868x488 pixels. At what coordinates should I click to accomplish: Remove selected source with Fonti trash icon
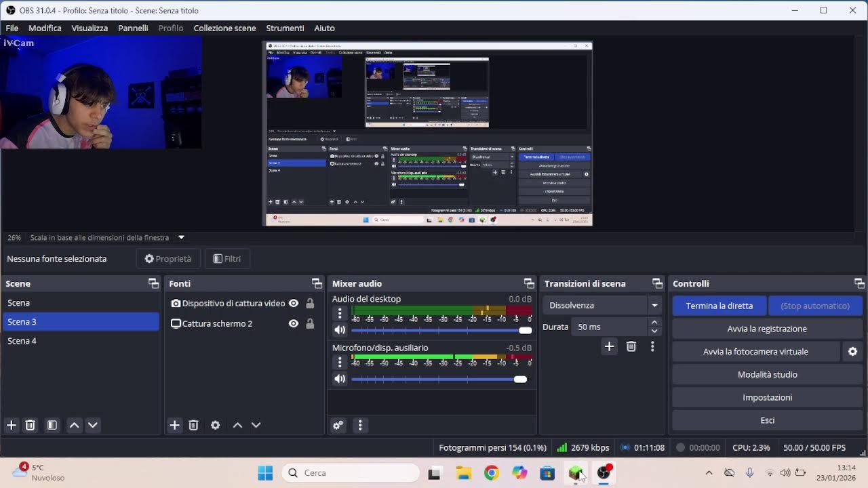(193, 425)
